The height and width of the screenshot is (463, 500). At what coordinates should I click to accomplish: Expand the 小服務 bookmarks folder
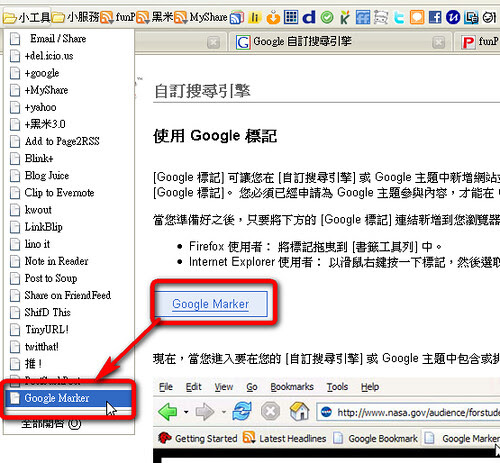76,17
